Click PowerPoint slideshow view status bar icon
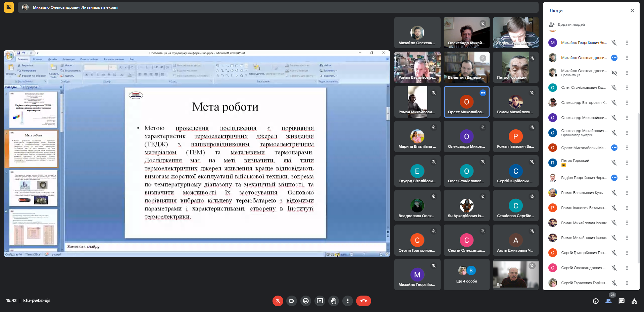 [x=337, y=254]
